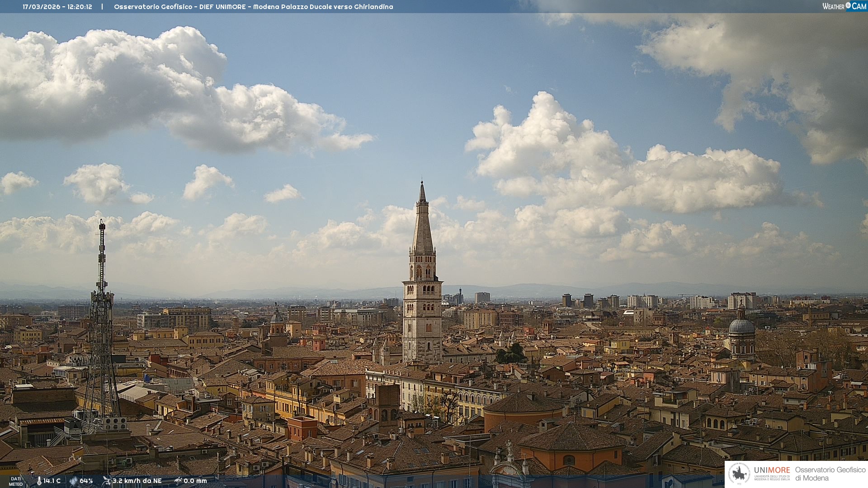Click the rain umbrella icon

pos(178,481)
